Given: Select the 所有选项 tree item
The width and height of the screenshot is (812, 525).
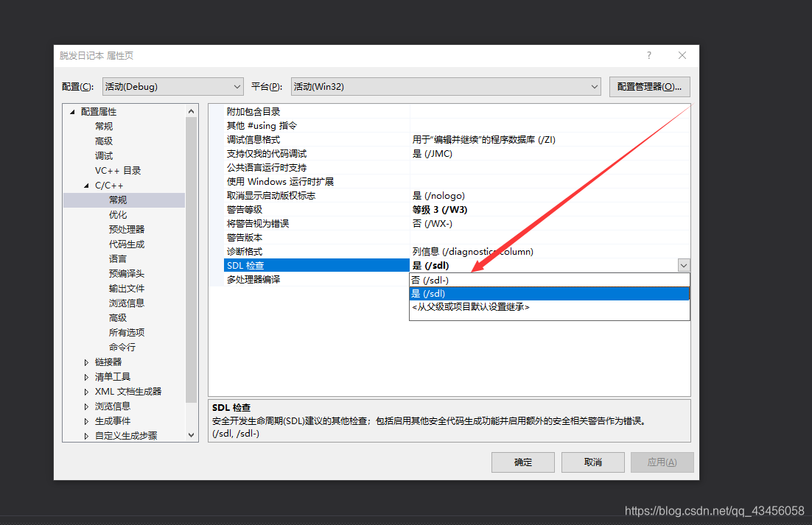Looking at the screenshot, I should point(126,333).
